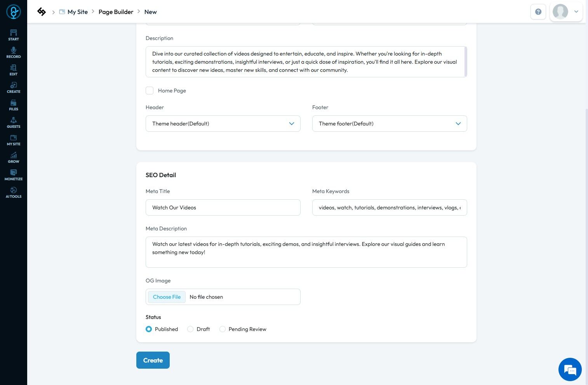Screen dimensions: 588x385
Task: Open the Guests section icon
Action: click(x=14, y=122)
